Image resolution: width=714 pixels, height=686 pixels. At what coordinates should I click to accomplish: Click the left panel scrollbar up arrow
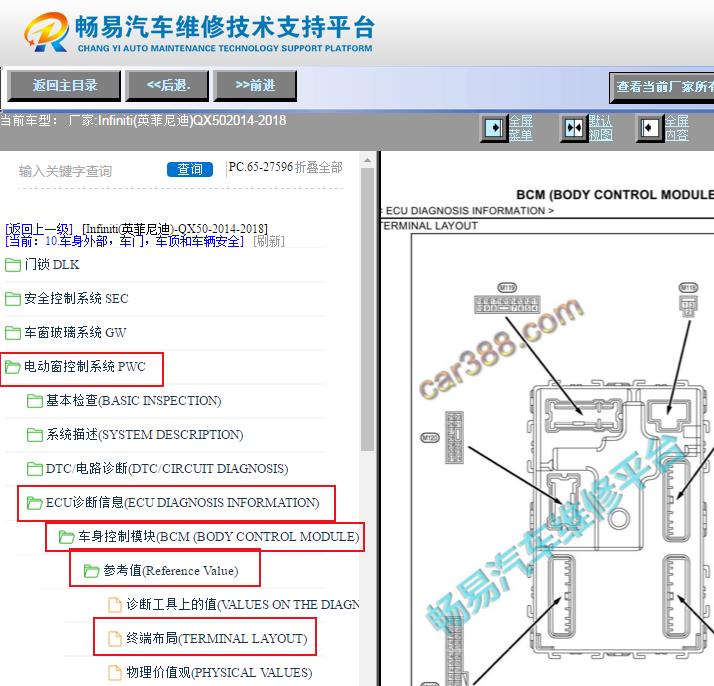tap(367, 161)
